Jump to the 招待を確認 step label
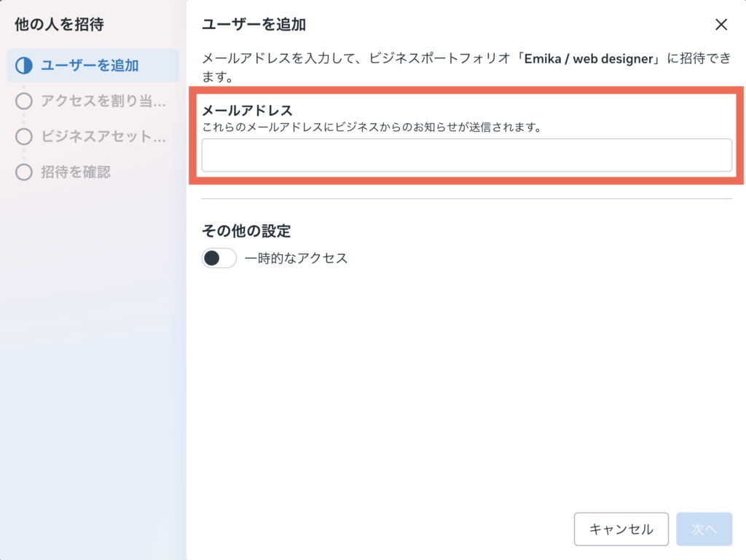The height and width of the screenshot is (560, 746). tap(76, 173)
